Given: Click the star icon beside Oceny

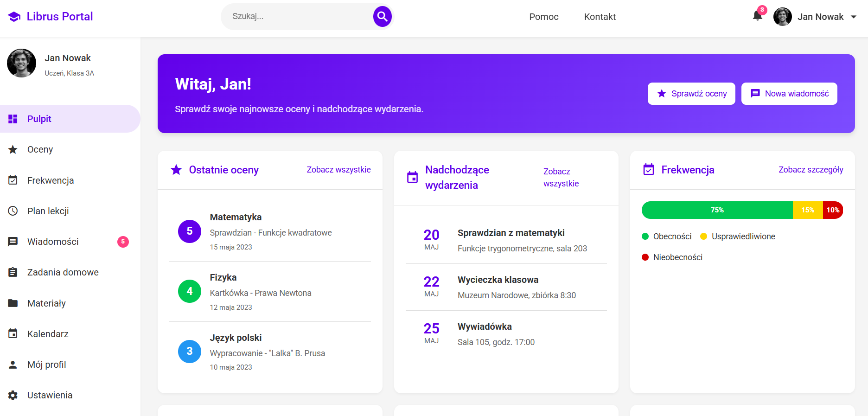Looking at the screenshot, I should click(x=13, y=149).
